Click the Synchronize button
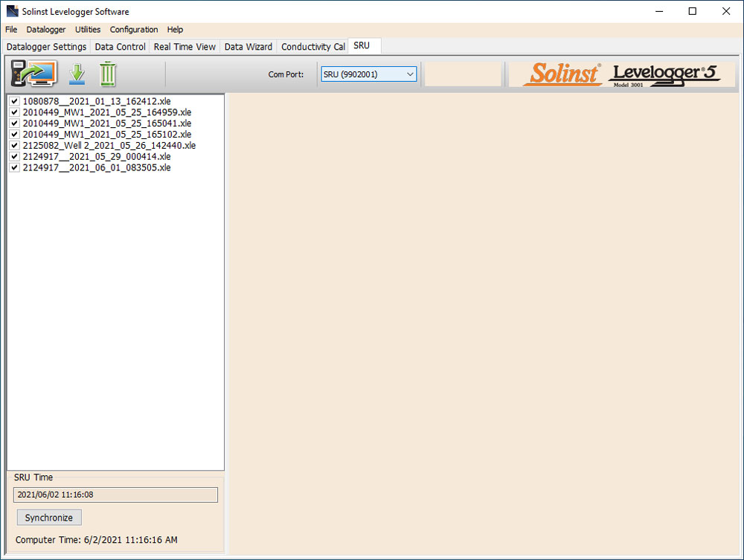 point(48,518)
